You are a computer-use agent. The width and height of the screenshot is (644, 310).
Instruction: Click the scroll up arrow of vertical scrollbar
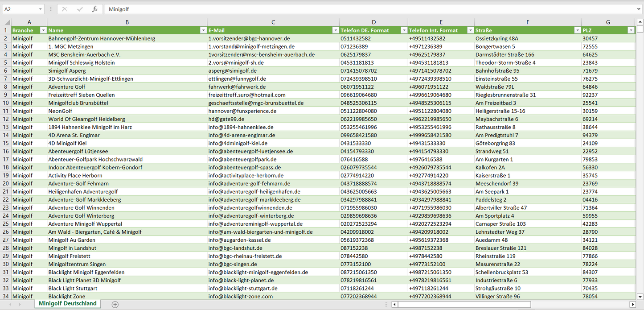[x=640, y=22]
